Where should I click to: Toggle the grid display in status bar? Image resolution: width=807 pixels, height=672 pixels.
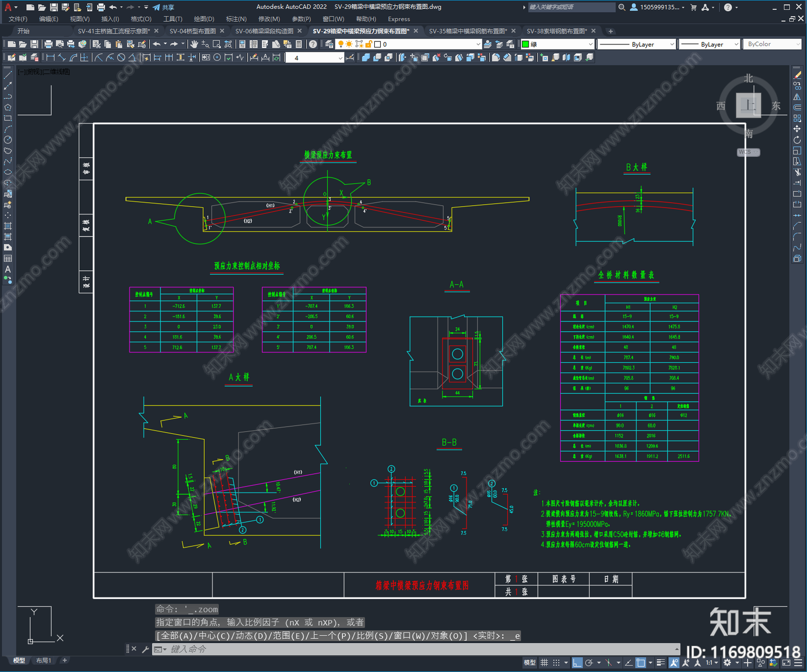(x=544, y=662)
